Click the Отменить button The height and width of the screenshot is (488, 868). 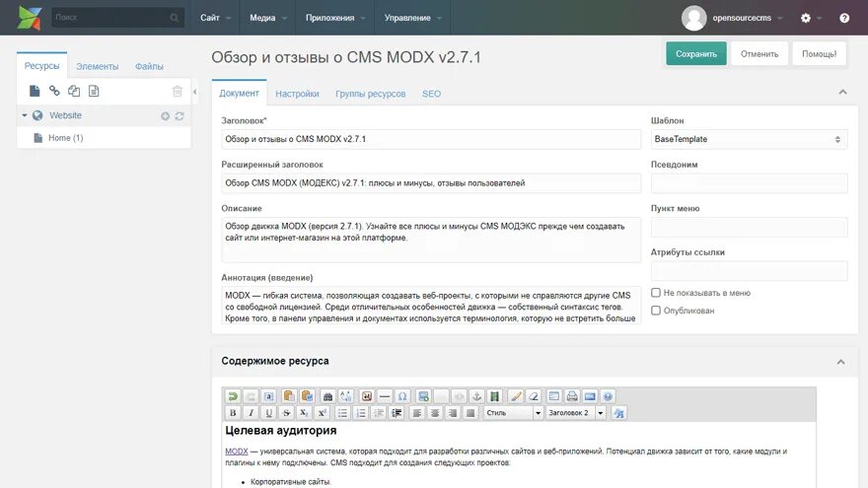pyautogui.click(x=759, y=53)
